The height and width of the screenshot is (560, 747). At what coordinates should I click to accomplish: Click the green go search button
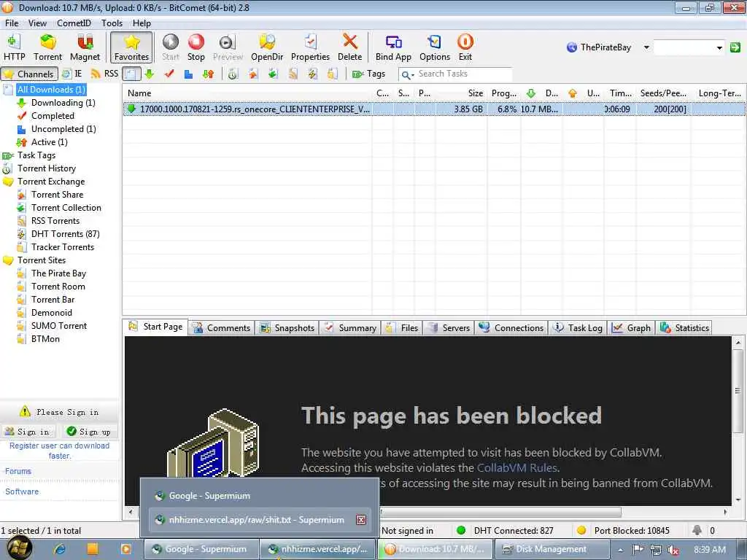[735, 47]
